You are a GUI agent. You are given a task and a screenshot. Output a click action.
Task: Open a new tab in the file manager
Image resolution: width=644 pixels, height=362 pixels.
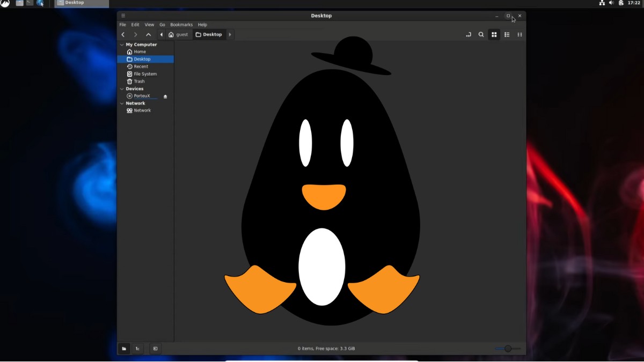click(x=469, y=34)
